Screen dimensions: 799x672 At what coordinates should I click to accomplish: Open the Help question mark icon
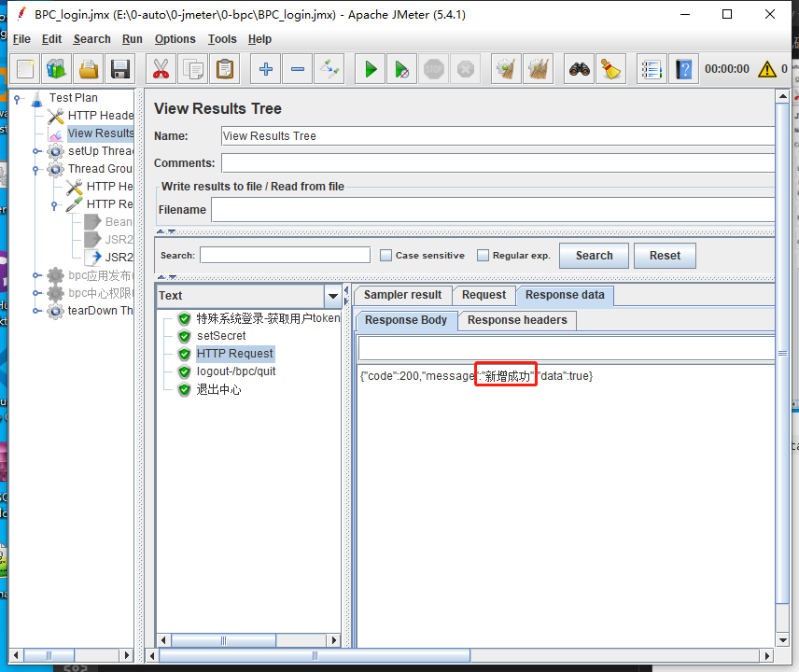click(x=684, y=69)
